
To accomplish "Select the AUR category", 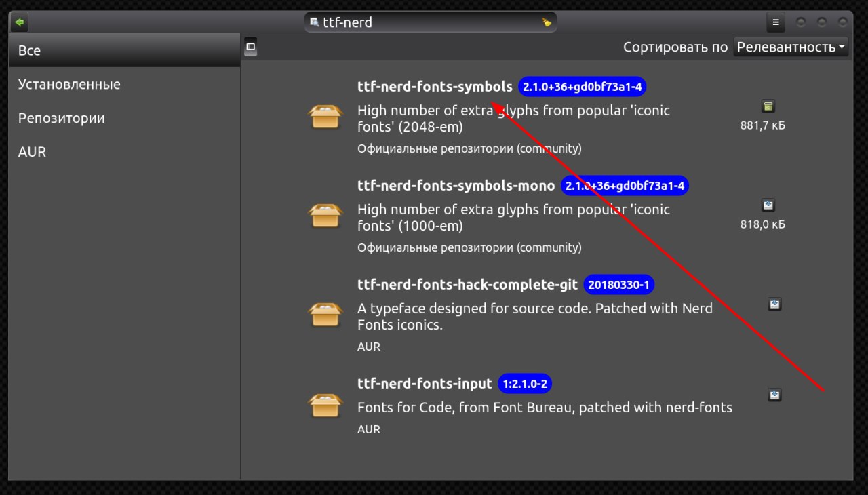I will pos(125,152).
